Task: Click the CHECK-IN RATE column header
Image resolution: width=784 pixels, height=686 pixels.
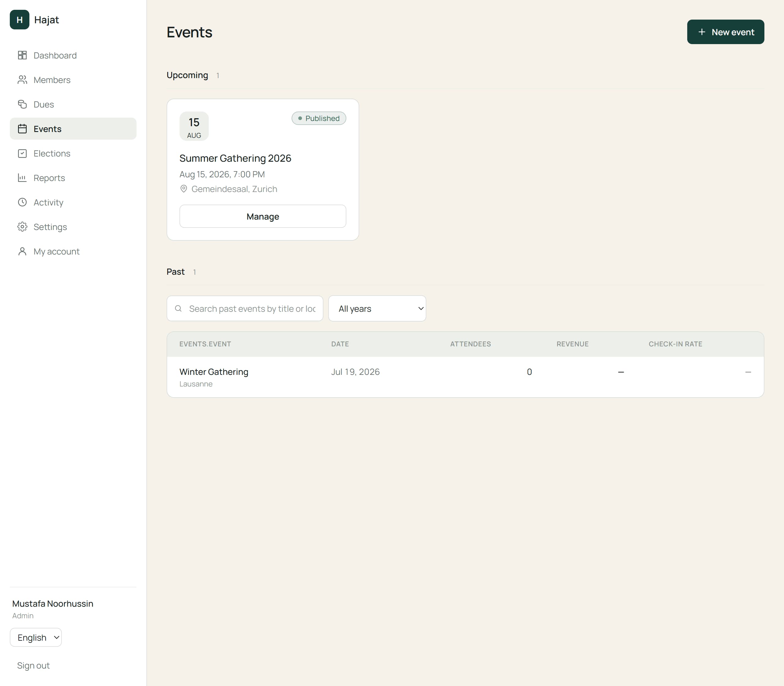Action: pos(675,344)
